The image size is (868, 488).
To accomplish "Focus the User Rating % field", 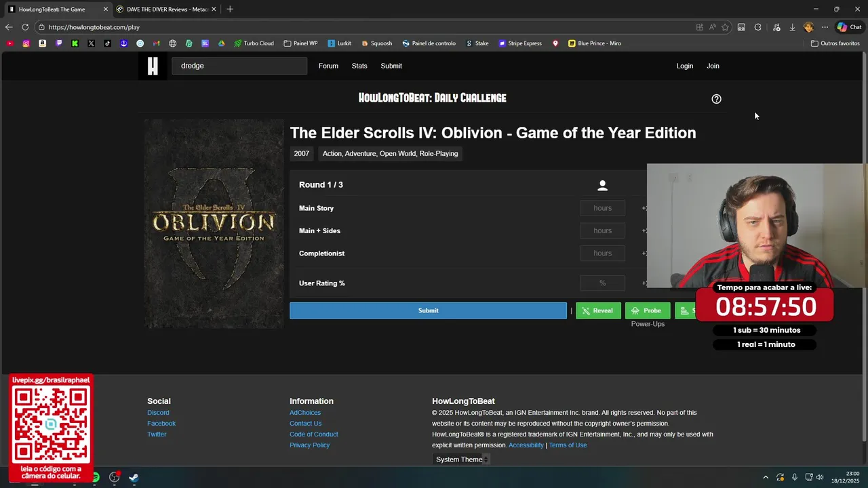I will (x=602, y=283).
